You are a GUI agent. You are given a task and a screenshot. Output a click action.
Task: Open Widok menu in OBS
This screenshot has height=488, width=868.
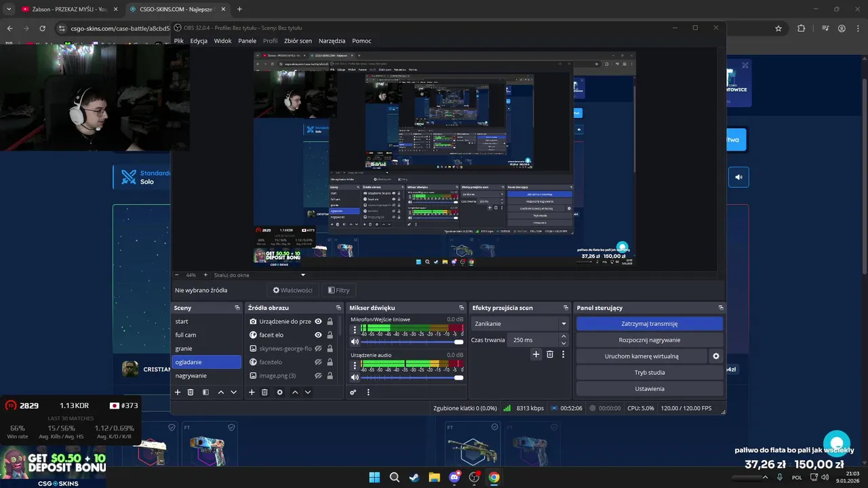[222, 41]
